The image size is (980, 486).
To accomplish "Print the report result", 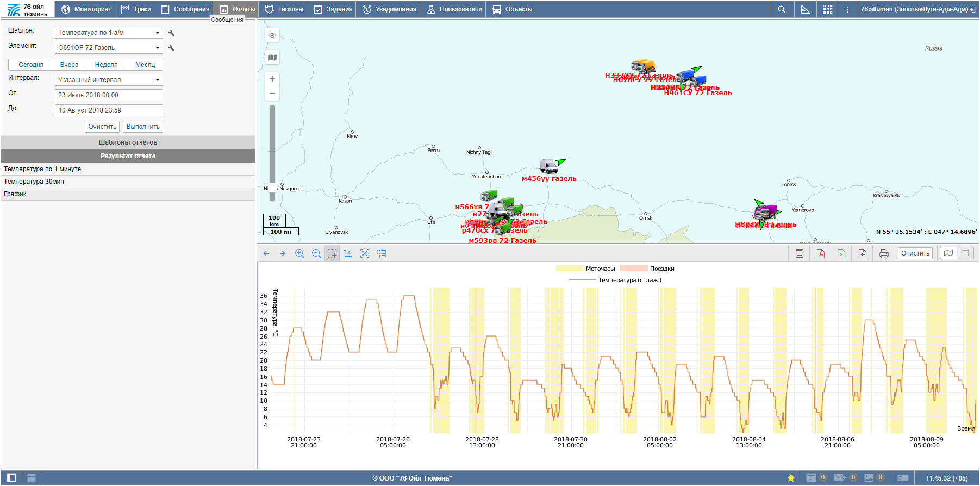I will coord(884,253).
